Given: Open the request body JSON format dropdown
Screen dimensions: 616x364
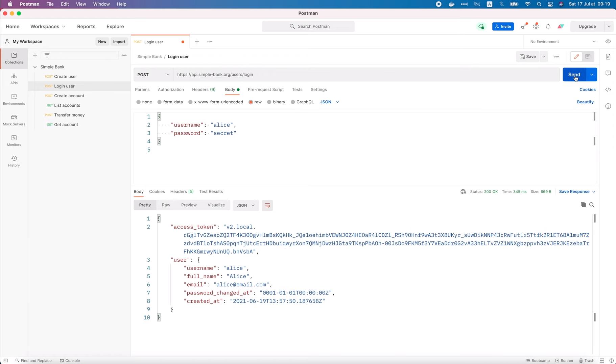Looking at the screenshot, I should coord(330,102).
